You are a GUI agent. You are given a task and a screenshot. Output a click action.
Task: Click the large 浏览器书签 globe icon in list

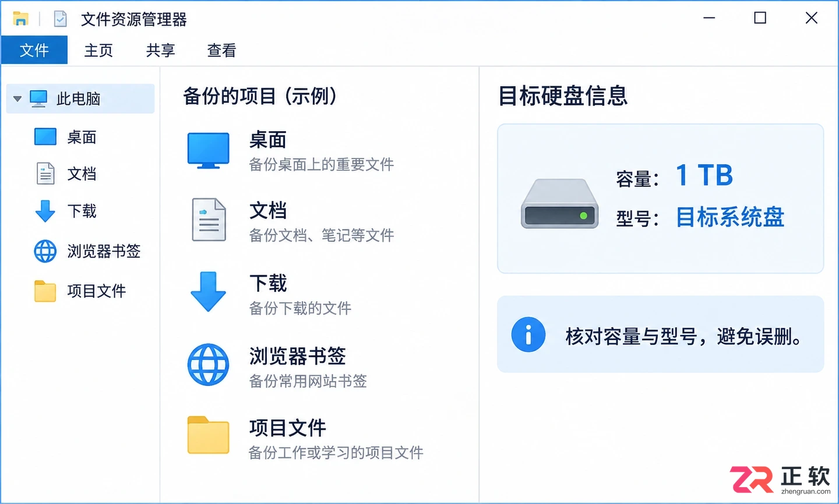click(x=208, y=365)
